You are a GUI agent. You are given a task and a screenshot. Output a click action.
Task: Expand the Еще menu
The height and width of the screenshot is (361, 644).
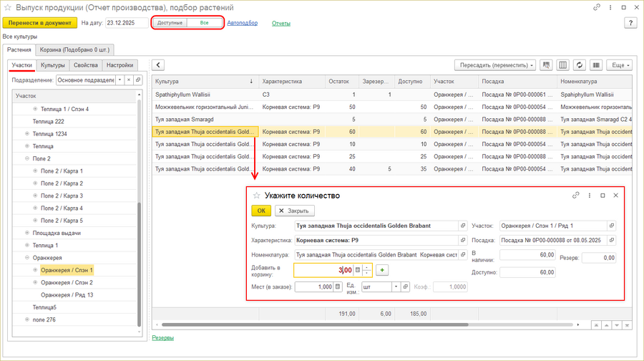[619, 65]
